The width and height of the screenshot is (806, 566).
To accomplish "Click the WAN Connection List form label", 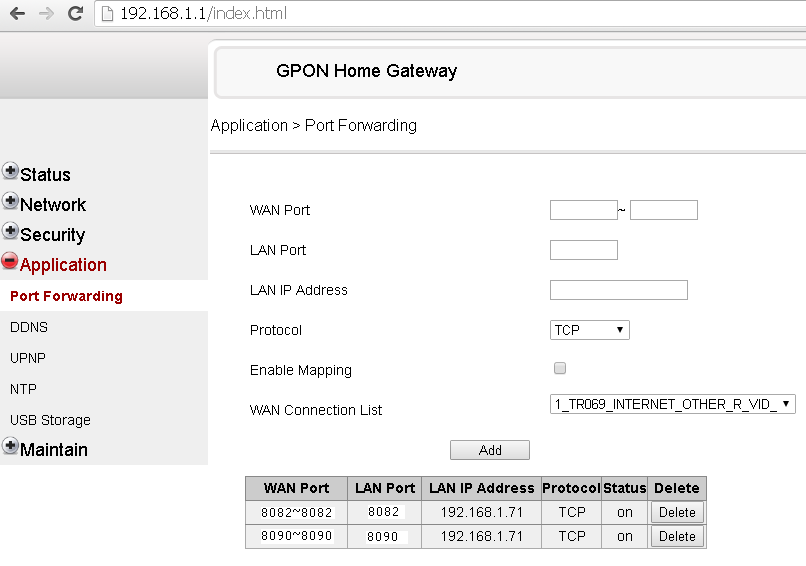I will click(x=316, y=410).
